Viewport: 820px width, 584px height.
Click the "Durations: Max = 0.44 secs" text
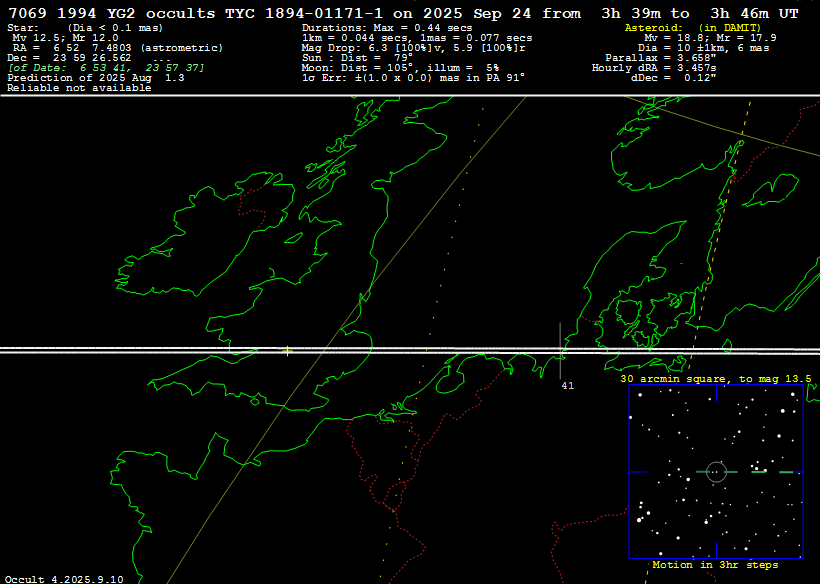[x=386, y=28]
